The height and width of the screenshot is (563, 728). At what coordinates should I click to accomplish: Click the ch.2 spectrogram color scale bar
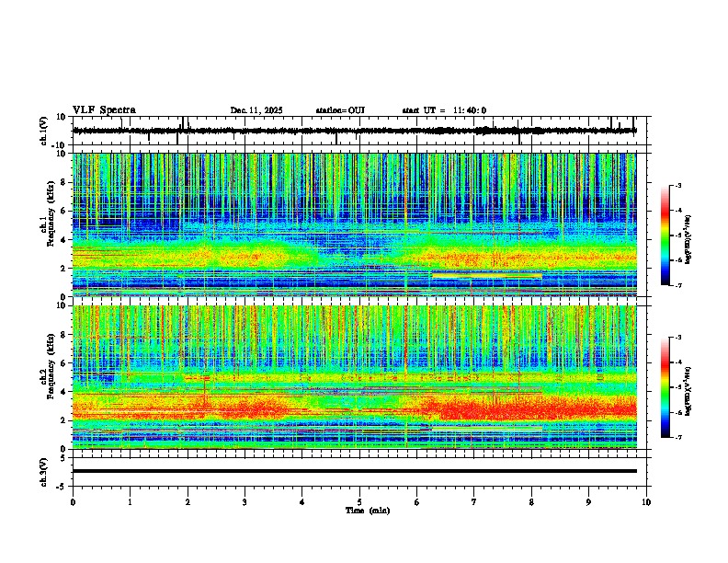coord(665,387)
